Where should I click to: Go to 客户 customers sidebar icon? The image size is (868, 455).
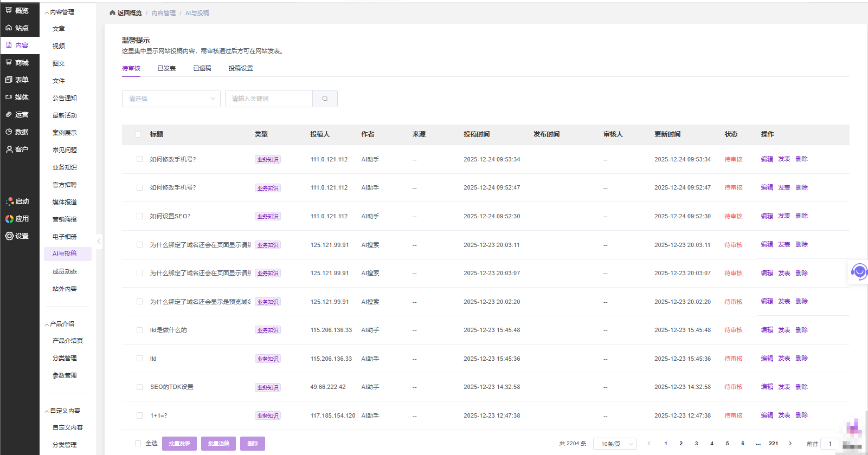click(9, 149)
